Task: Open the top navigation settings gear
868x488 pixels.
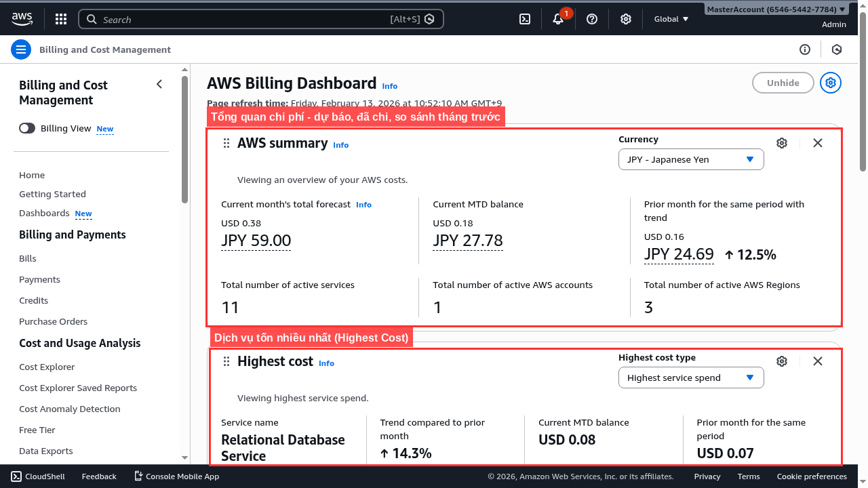Action: (625, 19)
